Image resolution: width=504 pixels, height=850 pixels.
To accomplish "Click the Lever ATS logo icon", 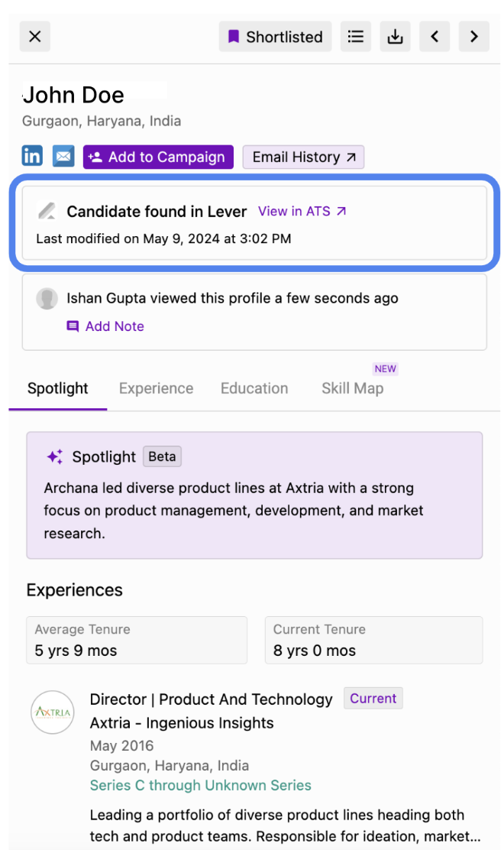I will (47, 211).
